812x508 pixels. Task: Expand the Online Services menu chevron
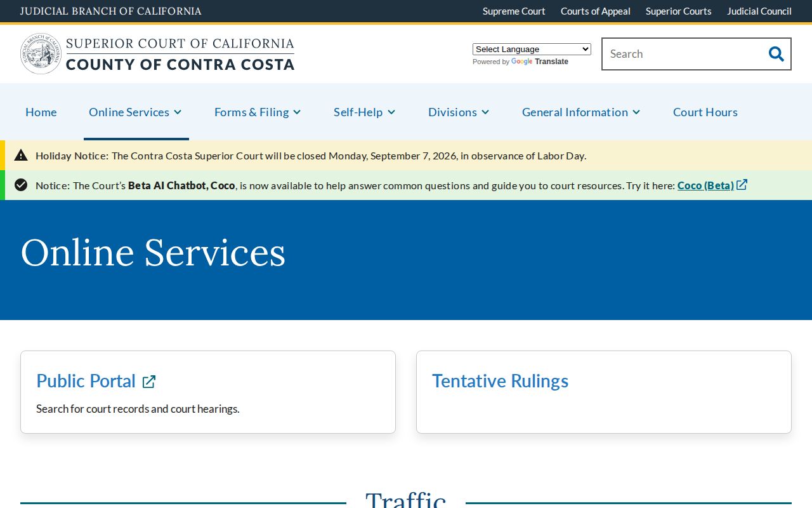(x=178, y=112)
